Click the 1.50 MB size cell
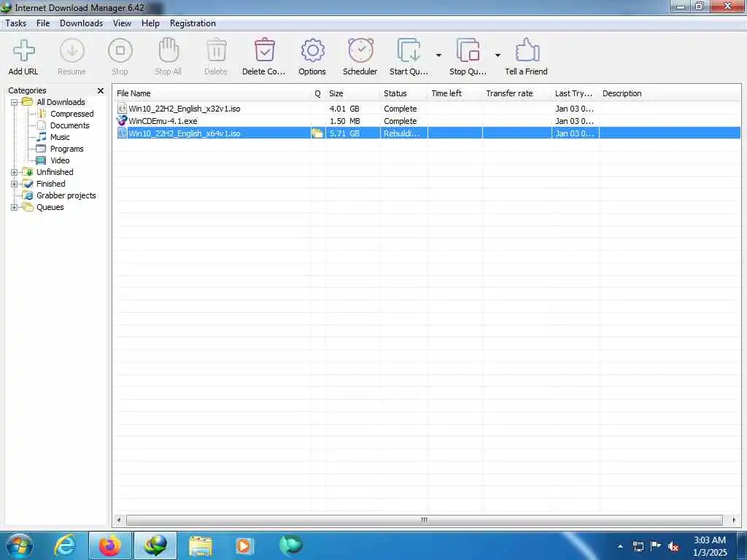This screenshot has height=560, width=747. point(344,122)
